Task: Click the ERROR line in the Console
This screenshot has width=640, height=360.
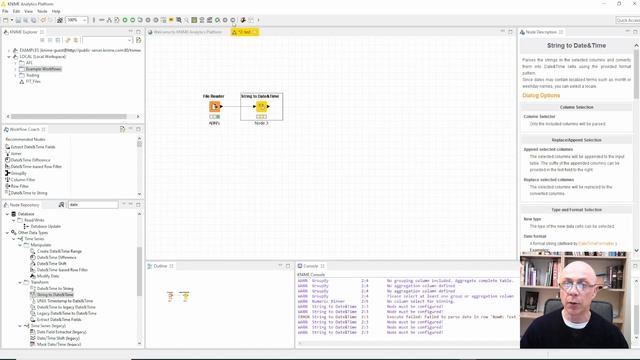Action: tap(407, 317)
